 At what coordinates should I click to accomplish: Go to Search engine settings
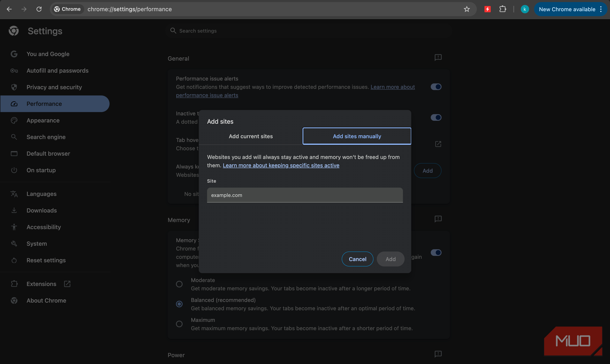[55, 137]
